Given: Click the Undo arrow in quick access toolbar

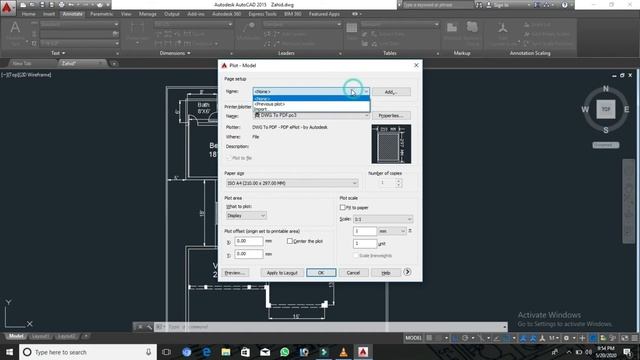Looking at the screenshot, I should pos(71,5).
